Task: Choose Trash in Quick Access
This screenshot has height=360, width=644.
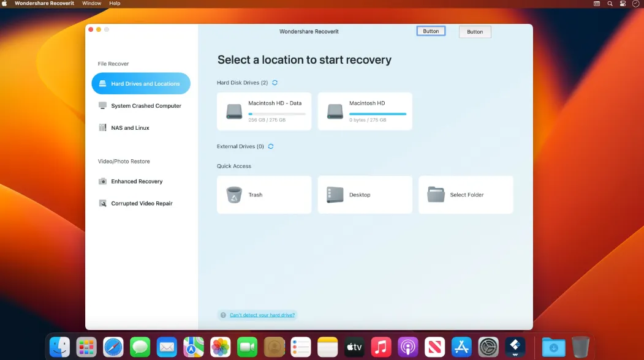Action: 264,195
